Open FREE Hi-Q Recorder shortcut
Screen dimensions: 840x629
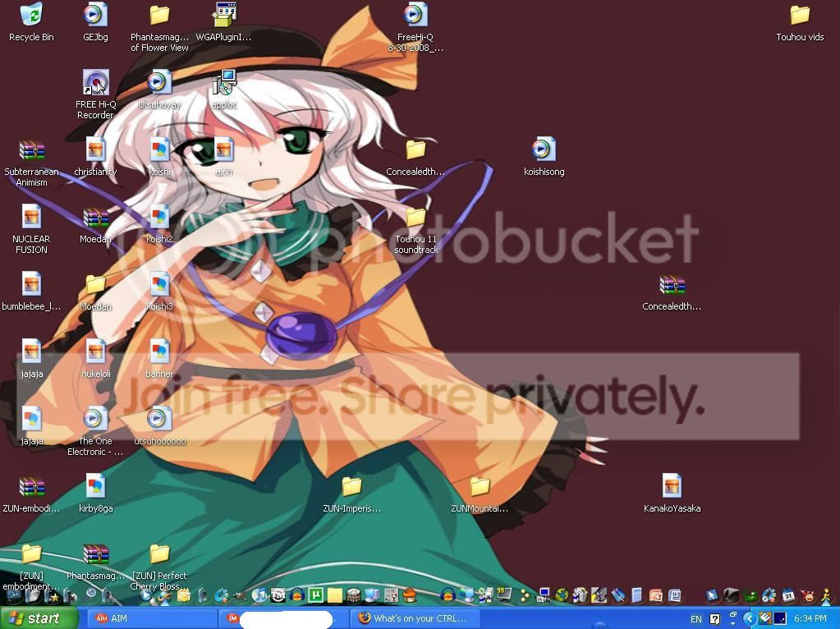(95, 84)
